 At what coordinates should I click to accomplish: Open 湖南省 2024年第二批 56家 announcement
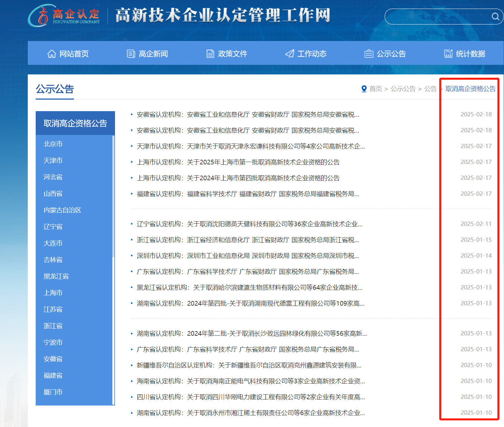(252, 333)
